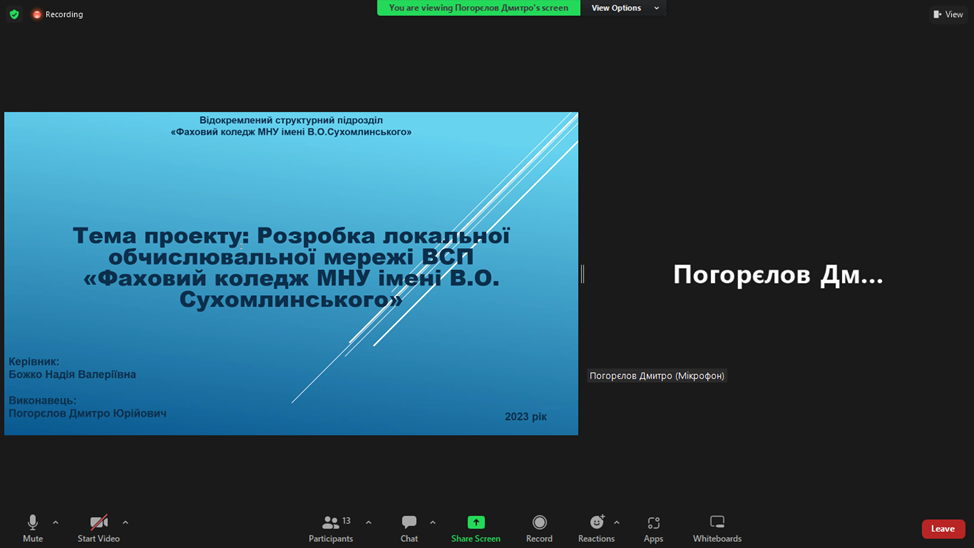The width and height of the screenshot is (974, 548).
Task: Expand chat options arrow
Action: (x=433, y=523)
